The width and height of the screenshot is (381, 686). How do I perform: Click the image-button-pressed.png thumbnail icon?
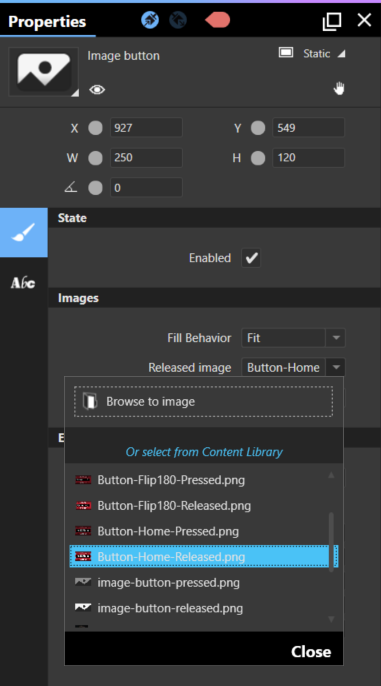[83, 582]
